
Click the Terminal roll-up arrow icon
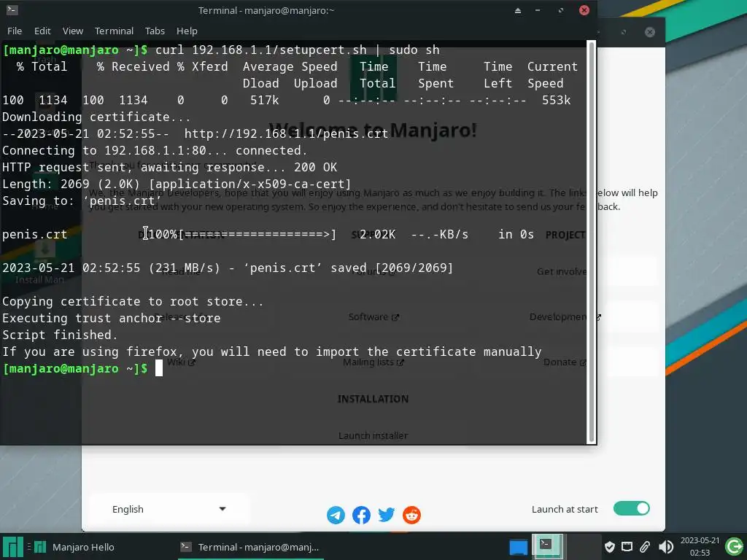[x=517, y=10]
